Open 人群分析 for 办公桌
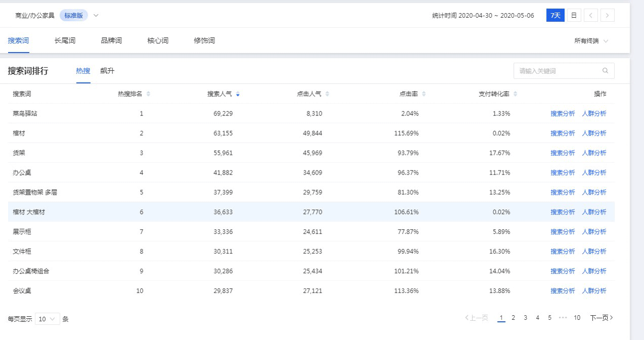Viewport: 644px width, 340px height. (x=594, y=173)
